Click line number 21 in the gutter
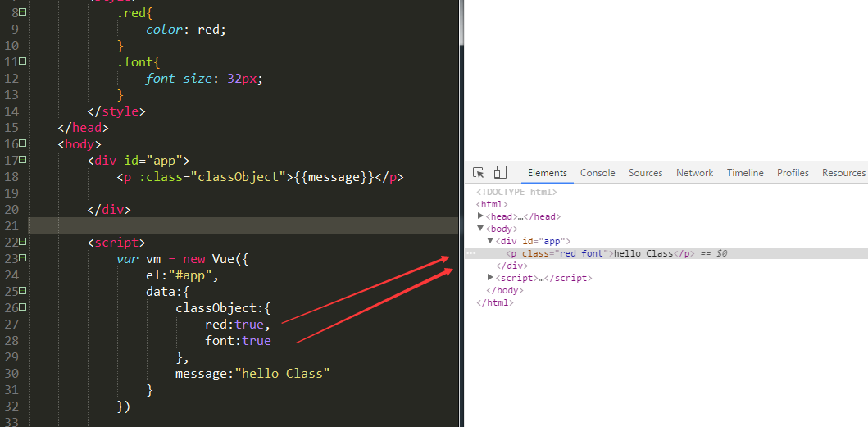The image size is (868, 427). [11, 226]
